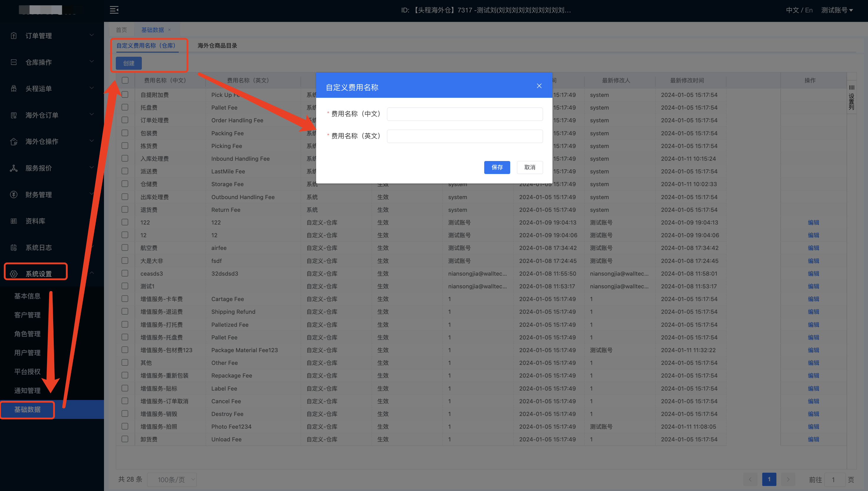Image resolution: width=868 pixels, height=491 pixels.
Task: Click 编辑 link for the 卸货费 row
Action: 813,439
